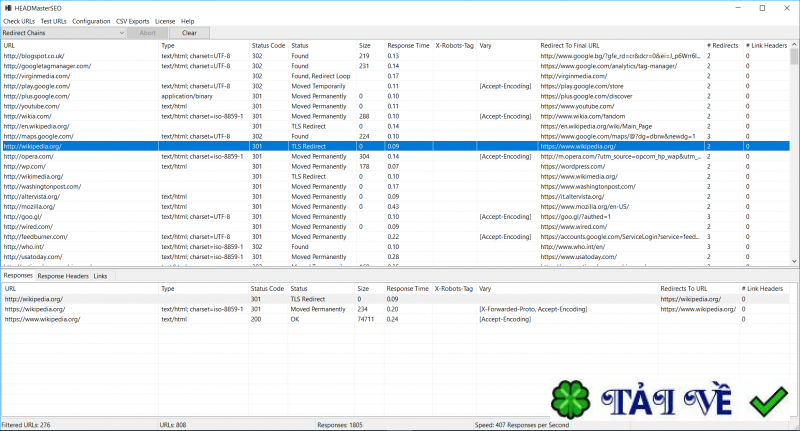
Task: Sort by # Redirects column header
Action: pos(723,45)
